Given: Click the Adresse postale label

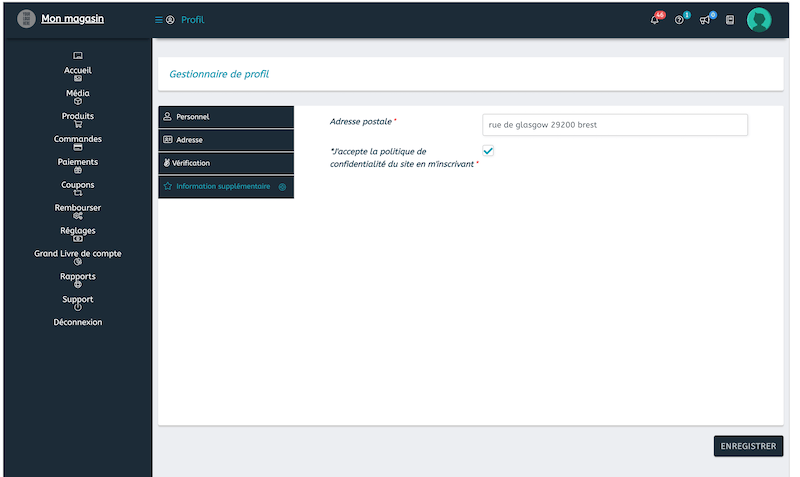Looking at the screenshot, I should click(x=361, y=121).
